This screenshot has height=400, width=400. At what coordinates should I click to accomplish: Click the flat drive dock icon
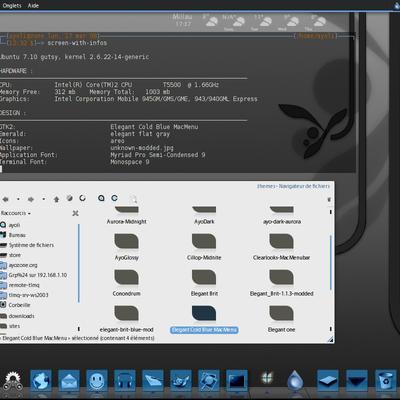[327, 381]
